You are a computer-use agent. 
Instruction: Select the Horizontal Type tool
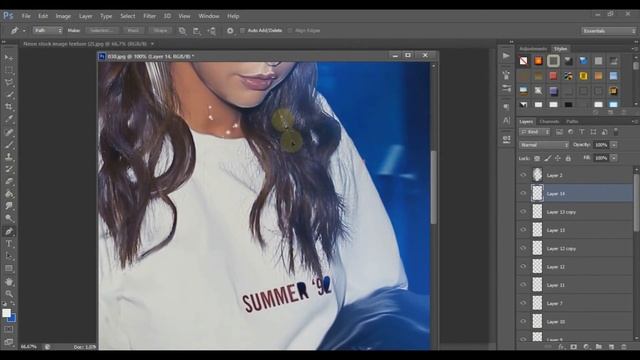[9, 244]
